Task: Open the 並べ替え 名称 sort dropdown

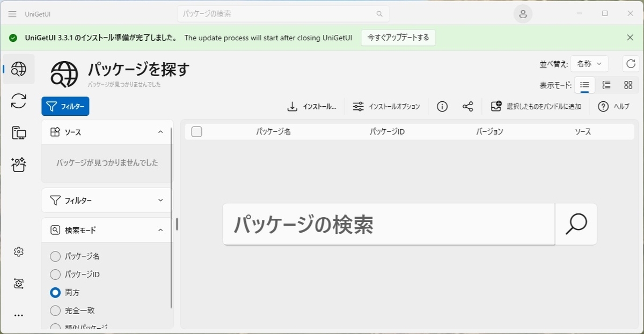Action: tap(589, 63)
